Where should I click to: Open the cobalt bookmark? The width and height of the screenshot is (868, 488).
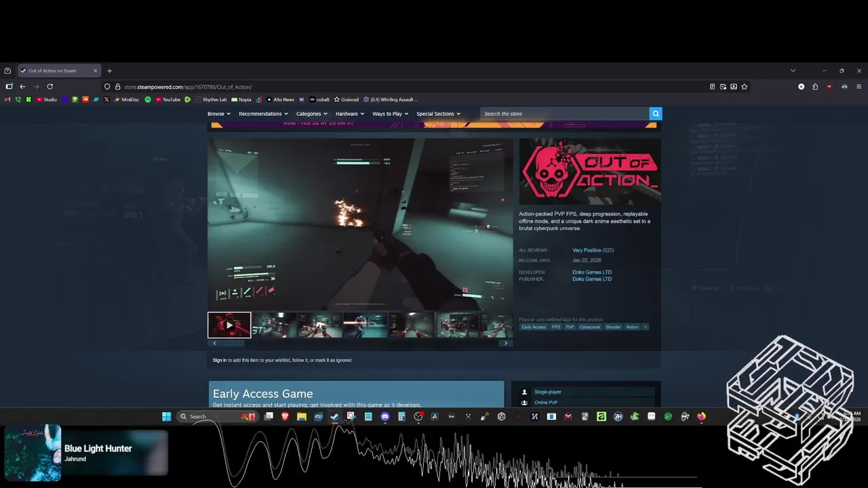[x=319, y=100]
